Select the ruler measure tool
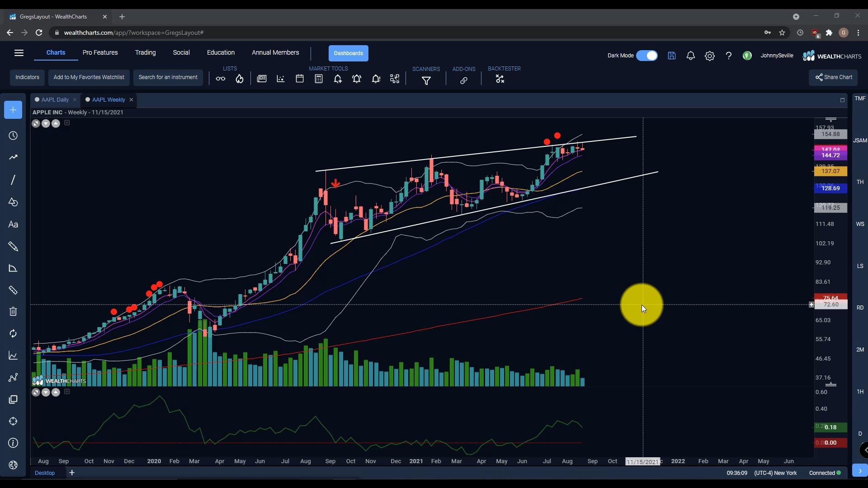868x488 pixels. coord(13,290)
